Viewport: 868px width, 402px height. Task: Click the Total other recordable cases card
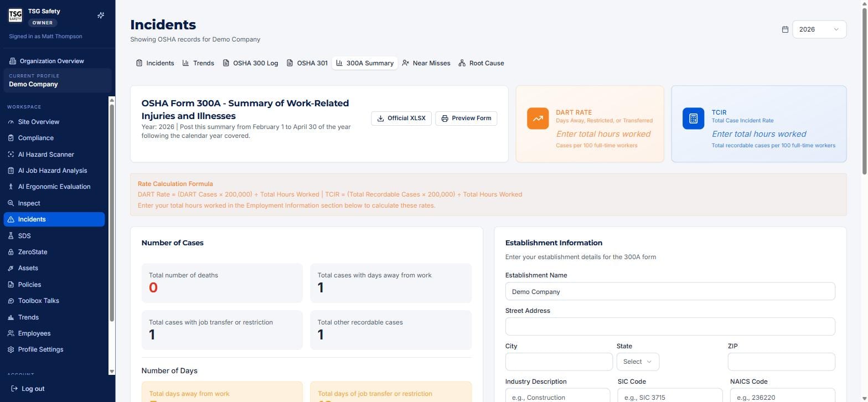[391, 330]
